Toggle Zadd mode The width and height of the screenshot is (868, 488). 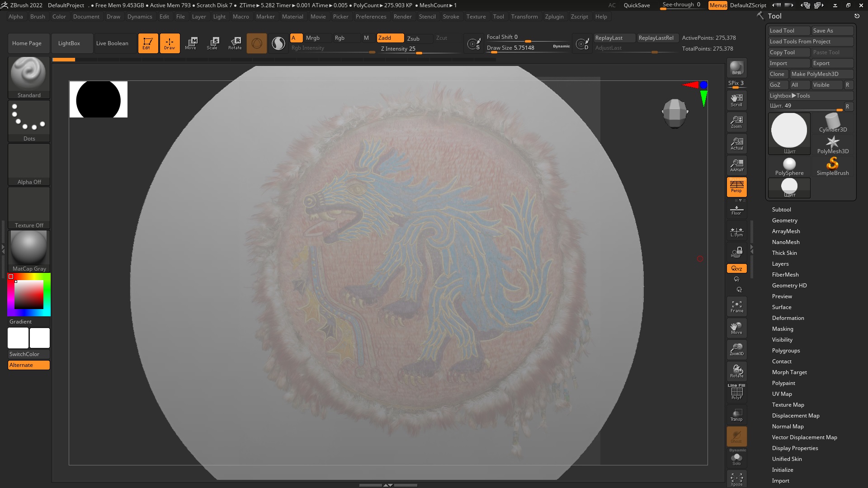pyautogui.click(x=391, y=38)
